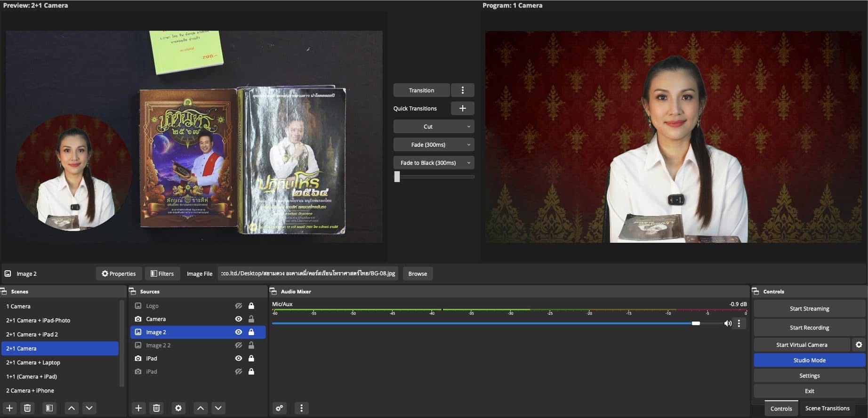Open source properties gear in Sources panel

coord(178,408)
